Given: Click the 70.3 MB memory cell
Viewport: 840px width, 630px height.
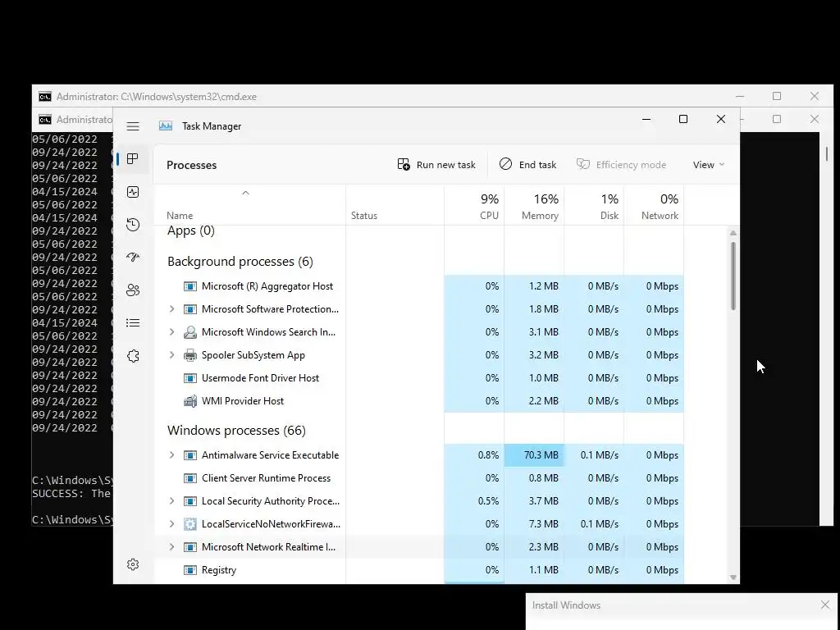Looking at the screenshot, I should (534, 455).
